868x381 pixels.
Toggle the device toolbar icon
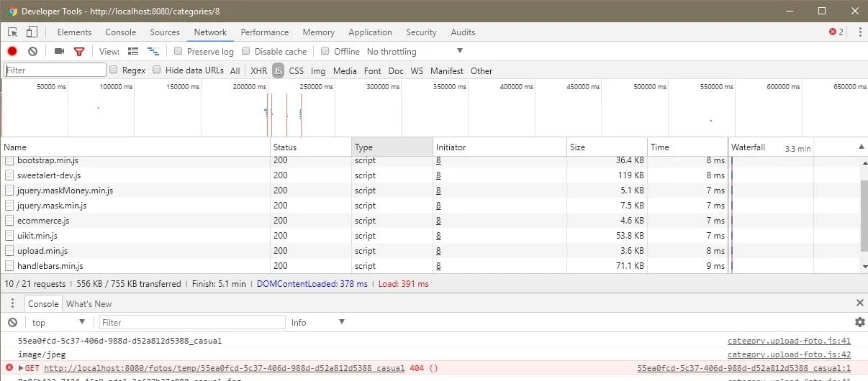[32, 32]
